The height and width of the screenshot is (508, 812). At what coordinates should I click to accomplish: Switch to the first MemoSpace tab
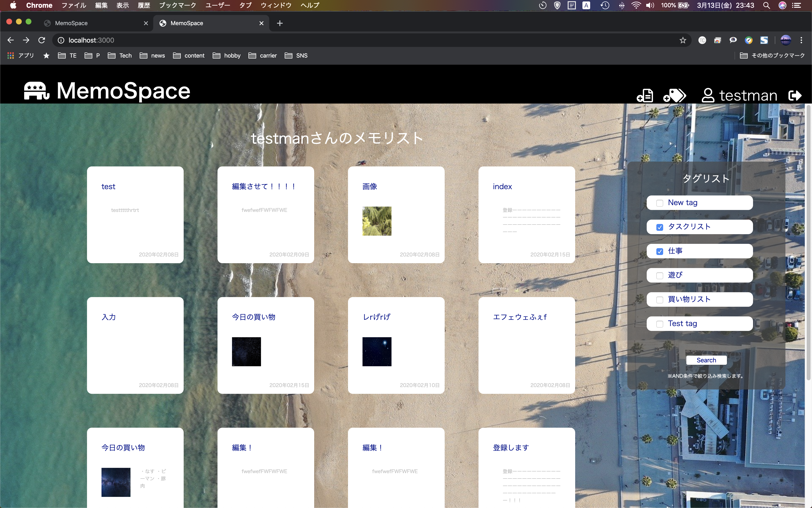click(96, 23)
